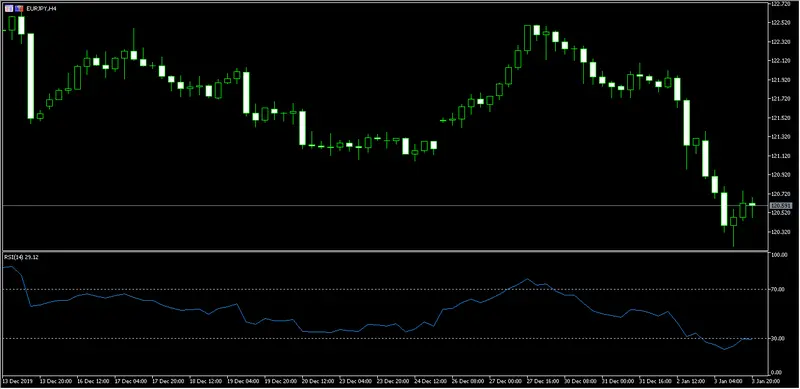The height and width of the screenshot is (389, 800).
Task: Click the separator between chart and RSI
Action: pyautogui.click(x=385, y=251)
